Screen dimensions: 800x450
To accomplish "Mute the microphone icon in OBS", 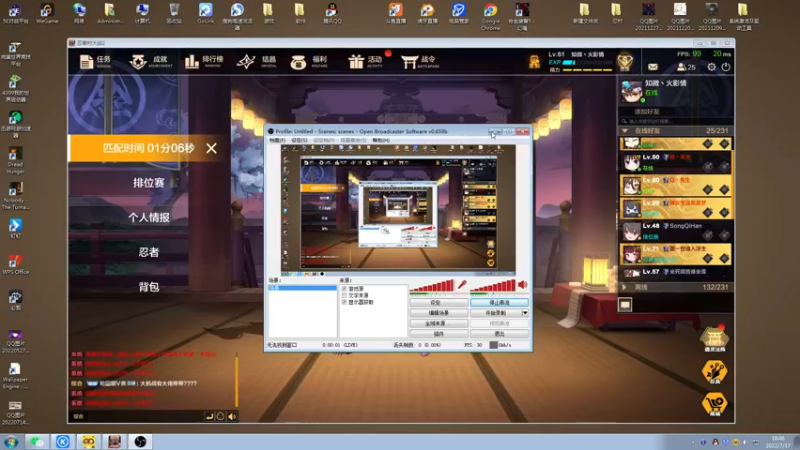I will 462,285.
